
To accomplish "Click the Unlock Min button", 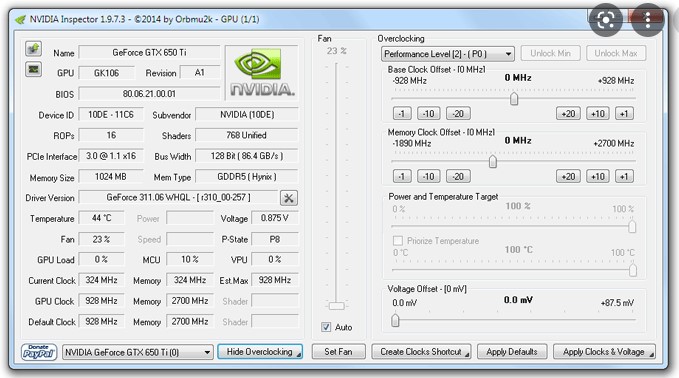I will pos(550,53).
